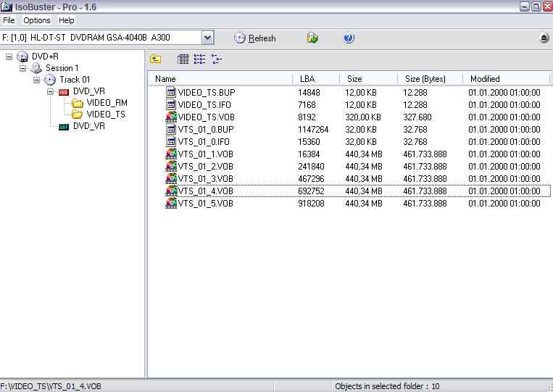This screenshot has width=553, height=392.
Task: Click the VTS_01_5.VOB video icon
Action: (x=171, y=204)
